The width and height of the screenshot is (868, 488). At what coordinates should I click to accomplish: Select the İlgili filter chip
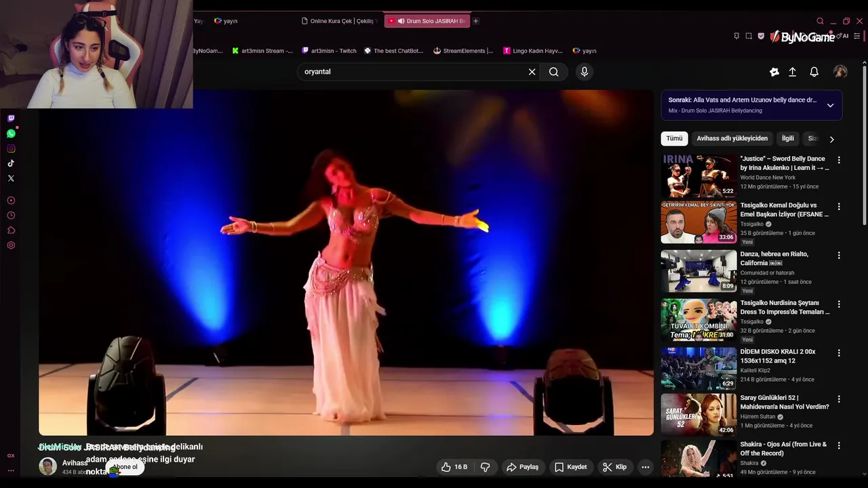[x=787, y=138]
